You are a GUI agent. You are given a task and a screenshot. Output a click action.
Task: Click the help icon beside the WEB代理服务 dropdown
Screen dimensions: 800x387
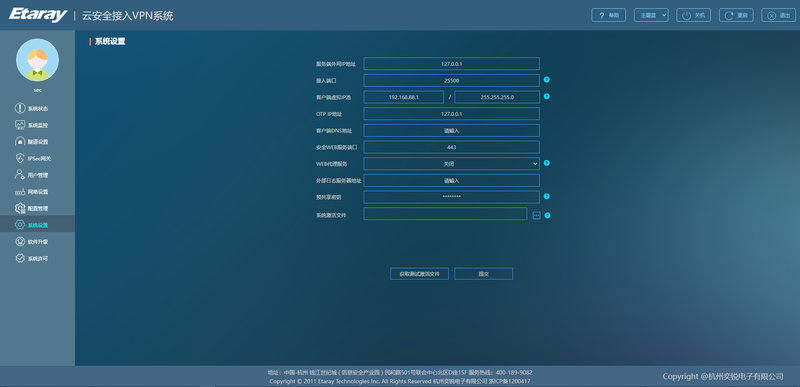pos(546,163)
